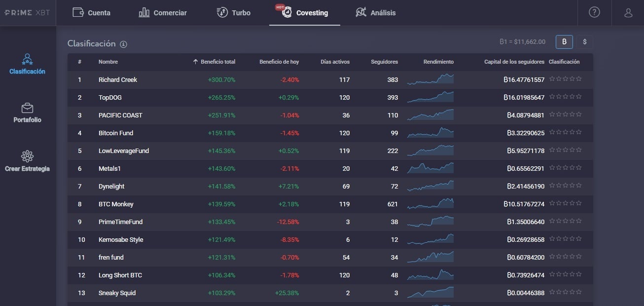The height and width of the screenshot is (306, 644).
Task: Click PrimeTimeFund star rating
Action: (x=566, y=221)
